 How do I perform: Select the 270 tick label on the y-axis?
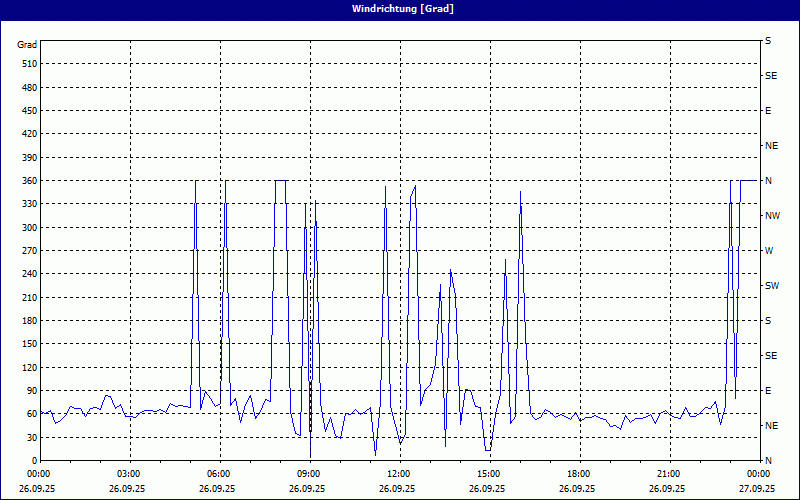28,251
